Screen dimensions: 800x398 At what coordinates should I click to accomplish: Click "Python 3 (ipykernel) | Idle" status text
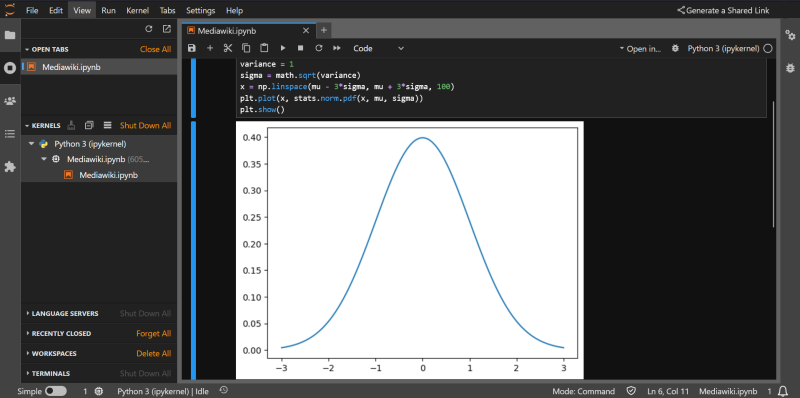(163, 391)
